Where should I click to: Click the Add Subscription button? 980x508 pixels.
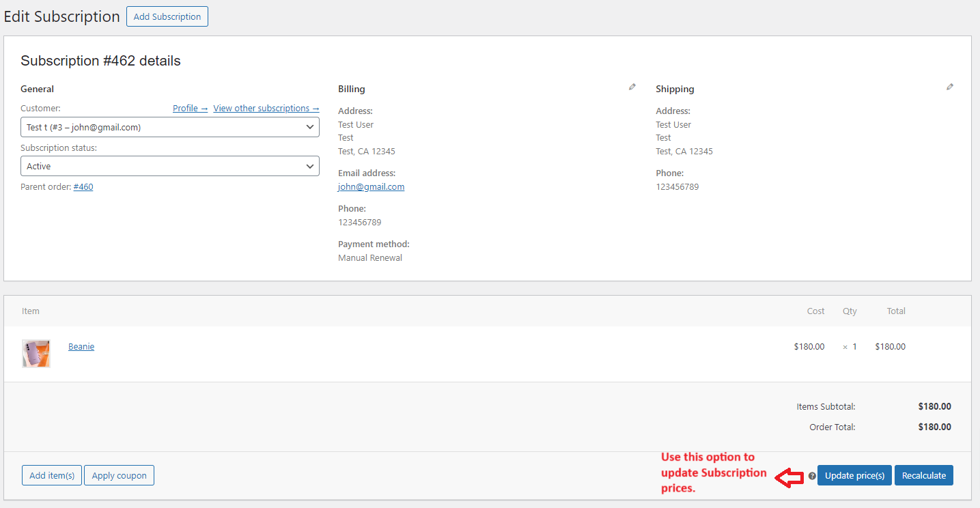click(167, 16)
